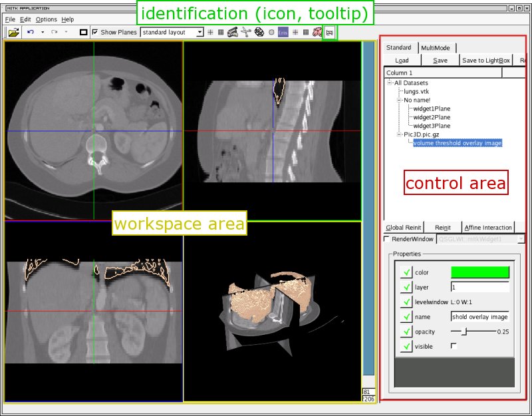The width and height of the screenshot is (532, 416).
Task: Click the last toolbar icon, outlined in green
Action: coord(329,33)
